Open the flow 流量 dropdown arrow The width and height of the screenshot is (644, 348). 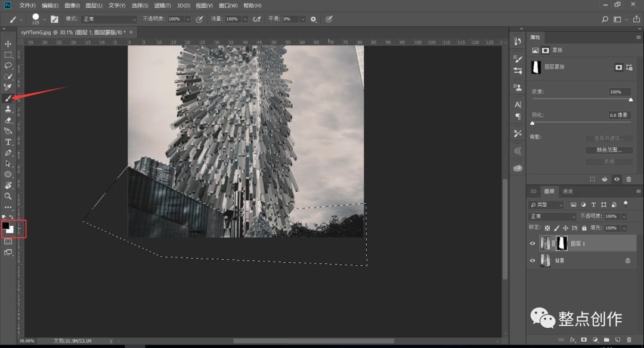(245, 19)
